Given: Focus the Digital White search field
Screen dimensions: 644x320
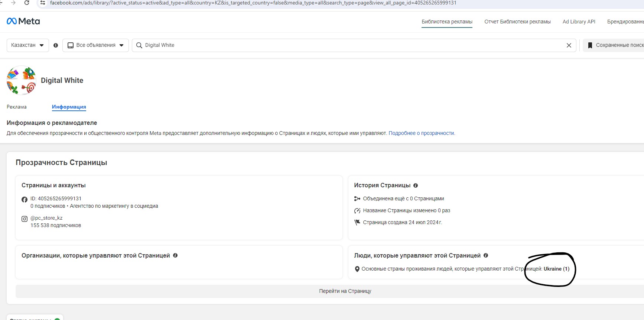Looking at the screenshot, I should point(349,45).
